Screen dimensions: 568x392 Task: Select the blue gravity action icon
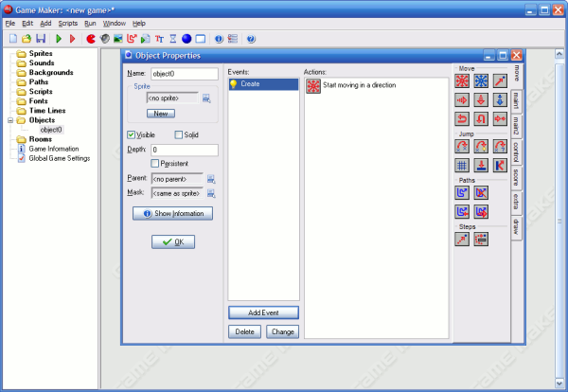click(x=500, y=100)
